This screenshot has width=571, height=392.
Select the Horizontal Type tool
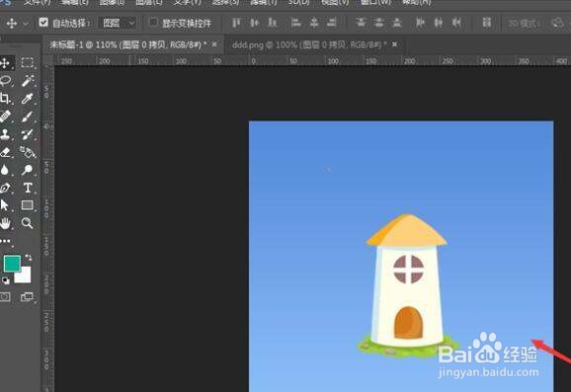pyautogui.click(x=28, y=188)
